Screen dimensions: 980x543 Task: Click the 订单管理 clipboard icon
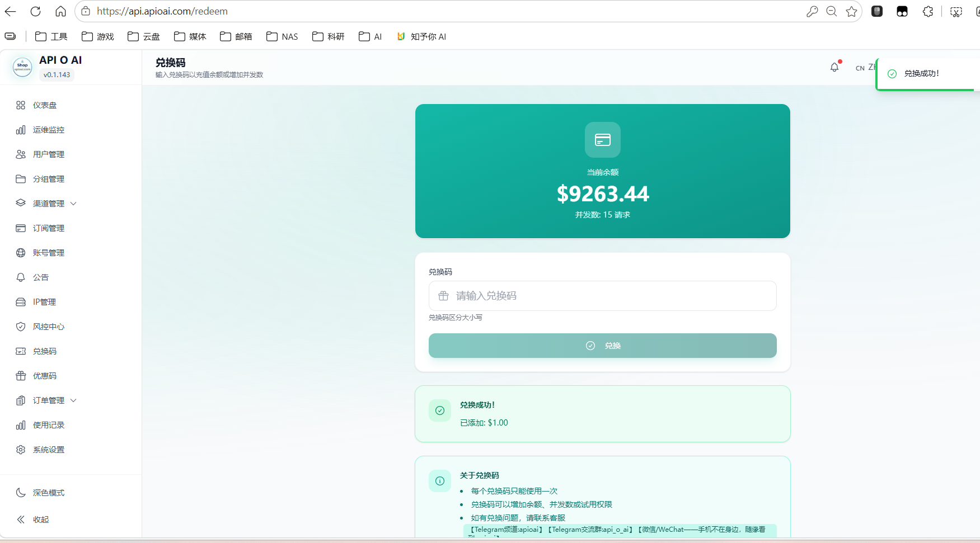click(x=21, y=400)
